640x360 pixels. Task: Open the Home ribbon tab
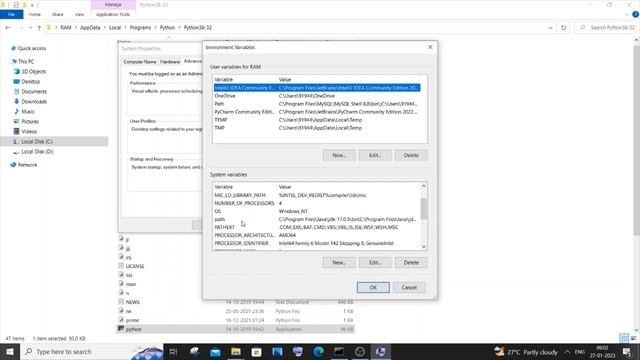click(35, 14)
